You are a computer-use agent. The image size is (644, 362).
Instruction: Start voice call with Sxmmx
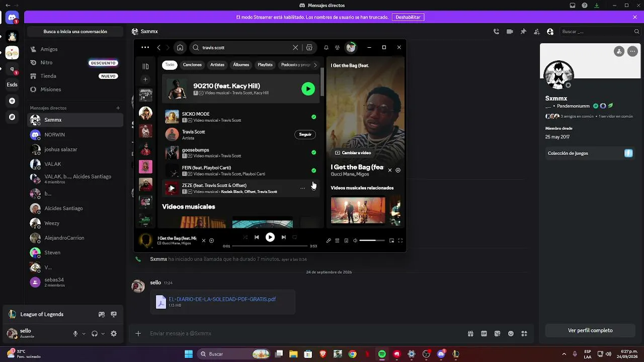tap(496, 31)
